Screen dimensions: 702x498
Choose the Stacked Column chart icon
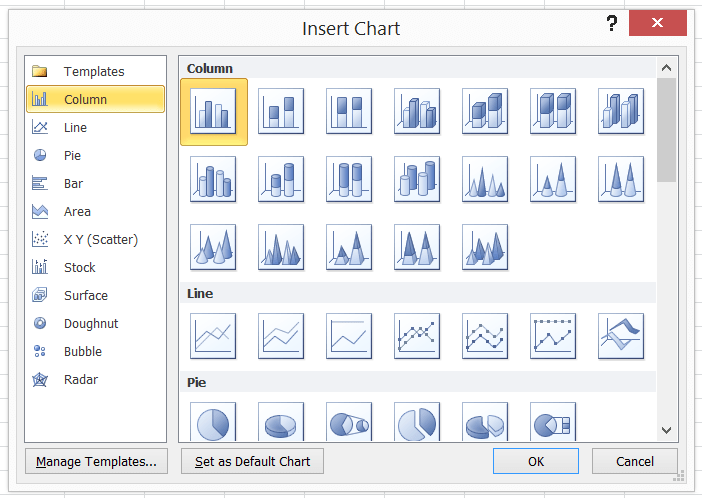[281, 111]
